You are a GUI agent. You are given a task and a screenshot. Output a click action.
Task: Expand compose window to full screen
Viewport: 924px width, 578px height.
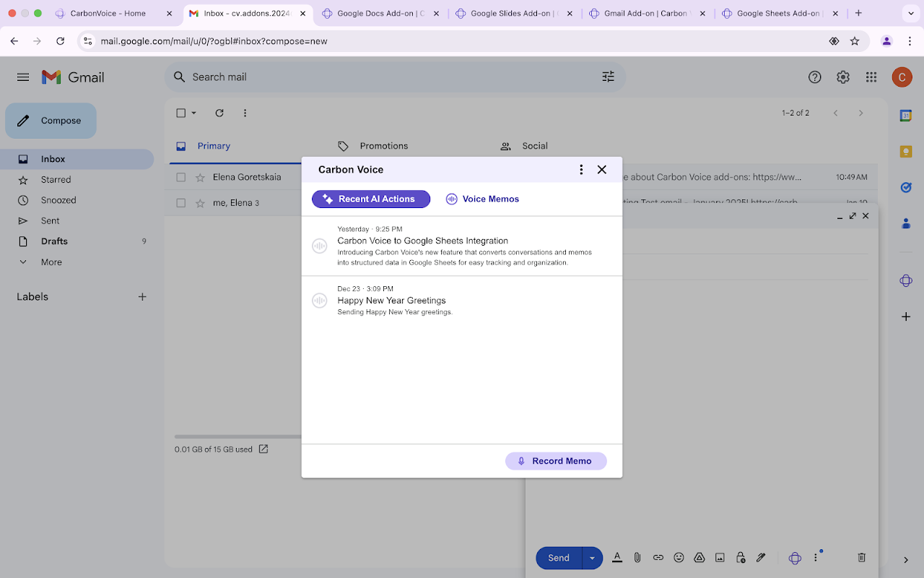[x=853, y=216]
